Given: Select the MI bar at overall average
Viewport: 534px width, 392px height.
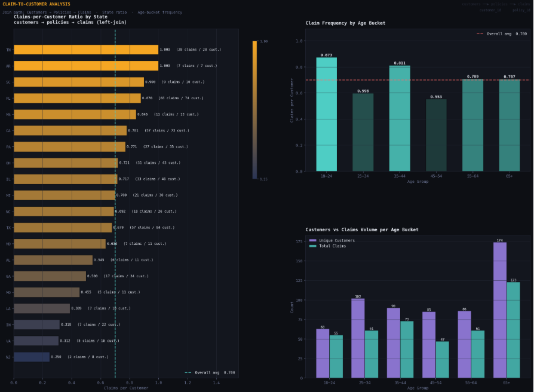Looking at the screenshot, I should pyautogui.click(x=65, y=195).
